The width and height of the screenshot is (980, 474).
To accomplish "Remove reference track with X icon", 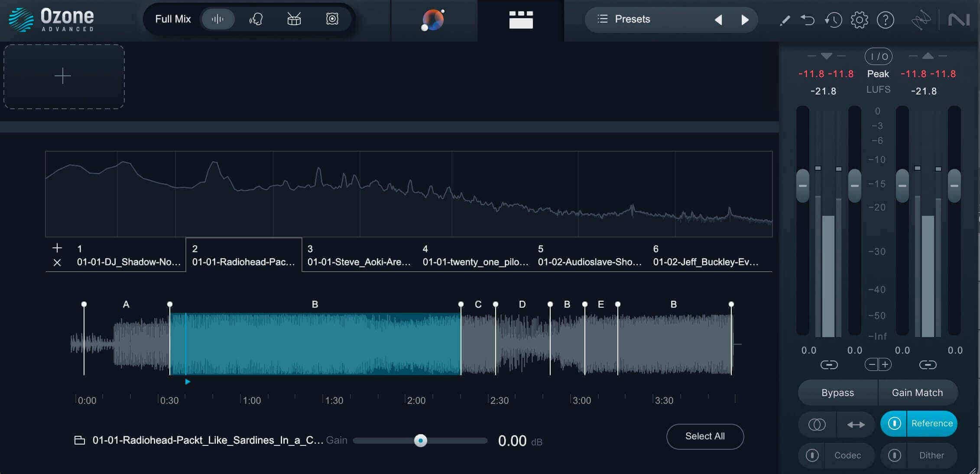I will pyautogui.click(x=57, y=263).
